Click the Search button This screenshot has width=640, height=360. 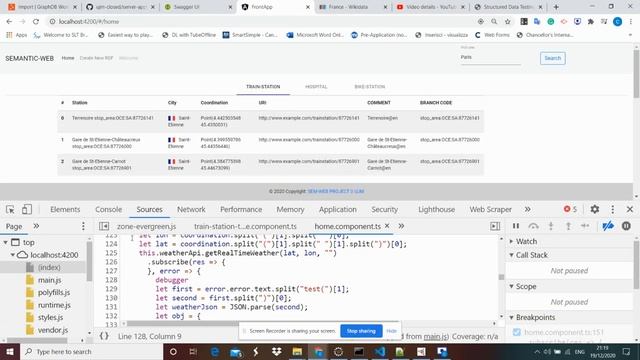click(x=553, y=58)
